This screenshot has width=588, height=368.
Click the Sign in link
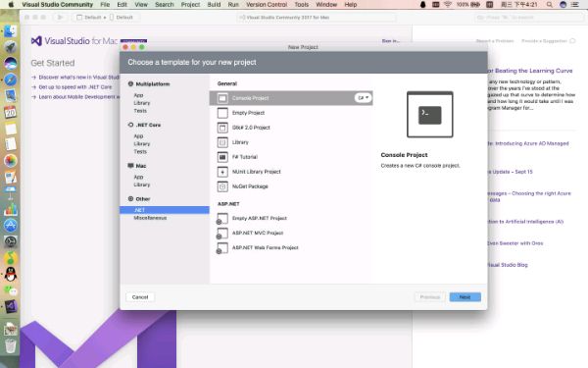390,40
